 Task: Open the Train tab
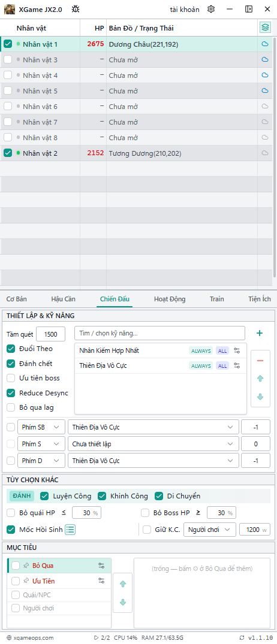point(216,299)
